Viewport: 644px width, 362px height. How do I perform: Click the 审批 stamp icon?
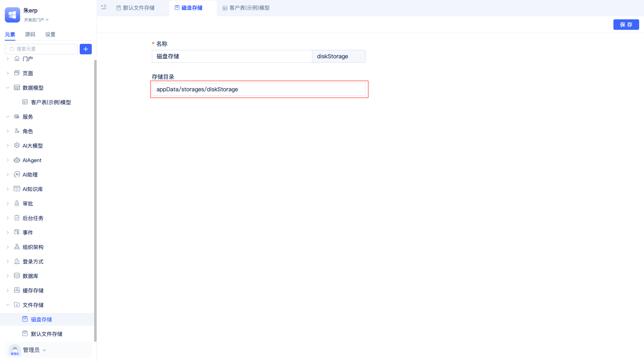click(17, 204)
